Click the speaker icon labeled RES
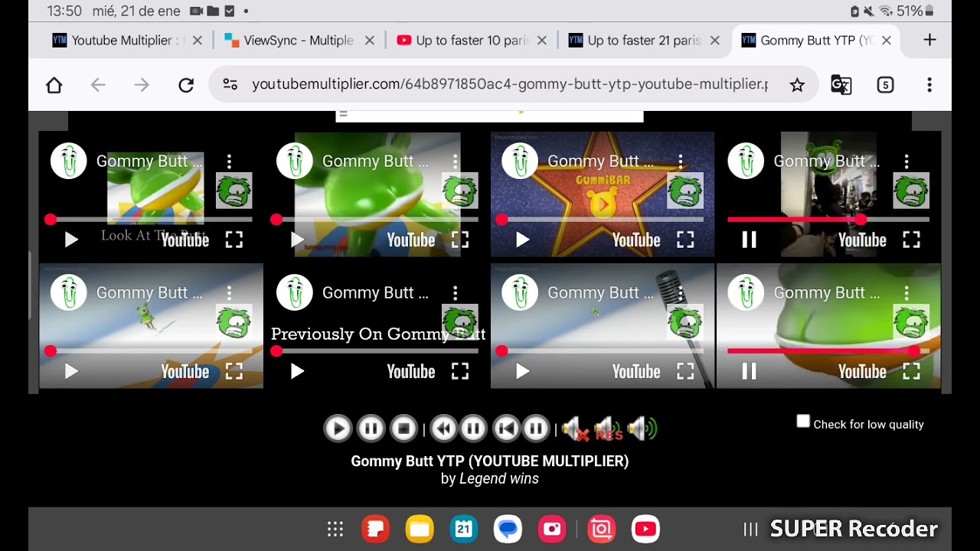The height and width of the screenshot is (551, 980). [609, 429]
